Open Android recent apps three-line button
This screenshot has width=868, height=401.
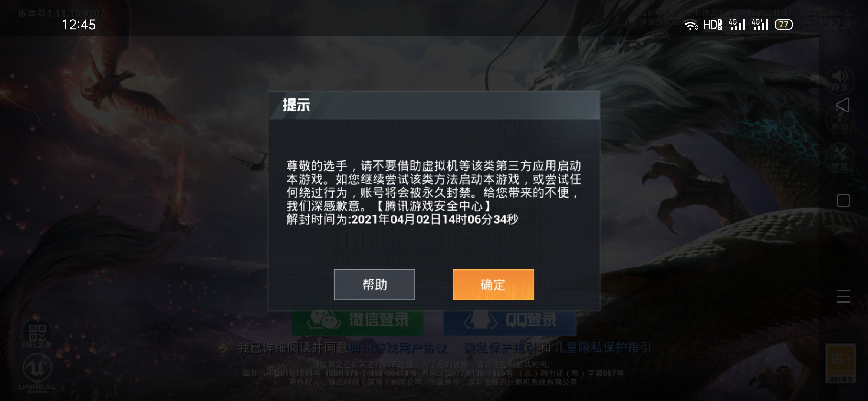(x=843, y=296)
